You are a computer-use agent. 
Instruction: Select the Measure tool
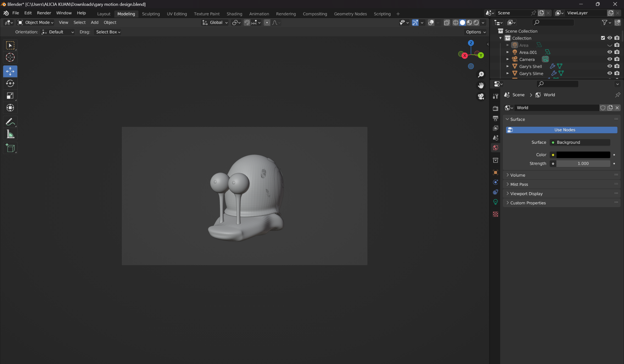pyautogui.click(x=10, y=134)
